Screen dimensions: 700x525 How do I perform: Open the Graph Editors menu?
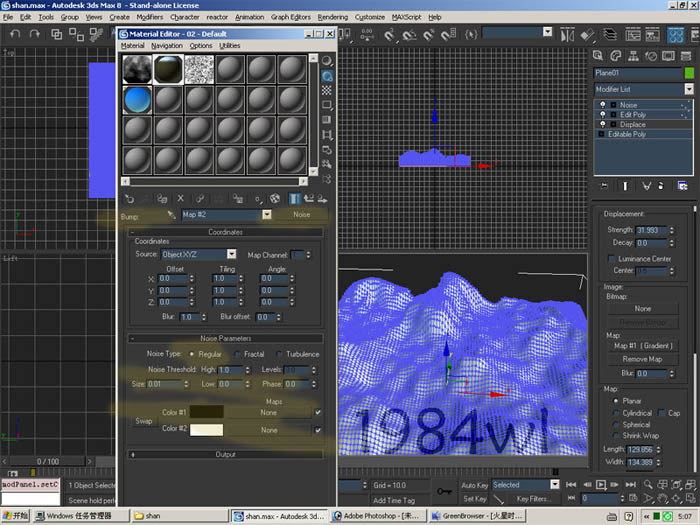pos(291,17)
